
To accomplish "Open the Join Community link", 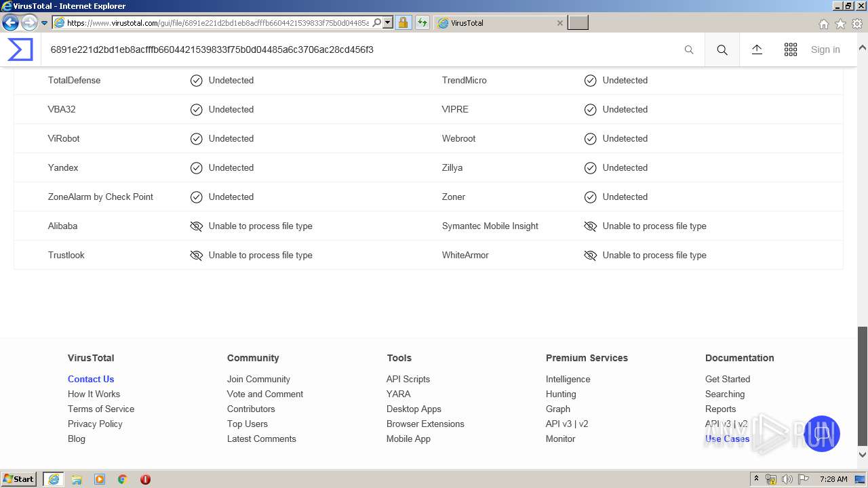I will pos(258,379).
